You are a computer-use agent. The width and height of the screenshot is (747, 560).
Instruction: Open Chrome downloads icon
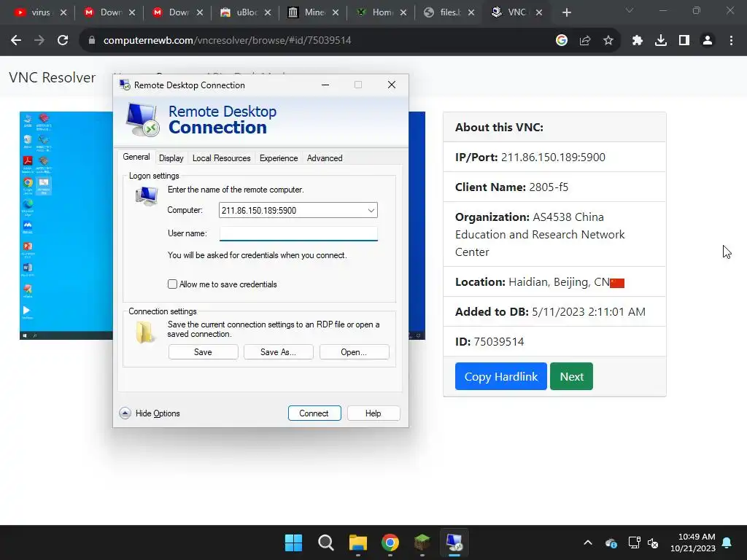pyautogui.click(x=661, y=41)
